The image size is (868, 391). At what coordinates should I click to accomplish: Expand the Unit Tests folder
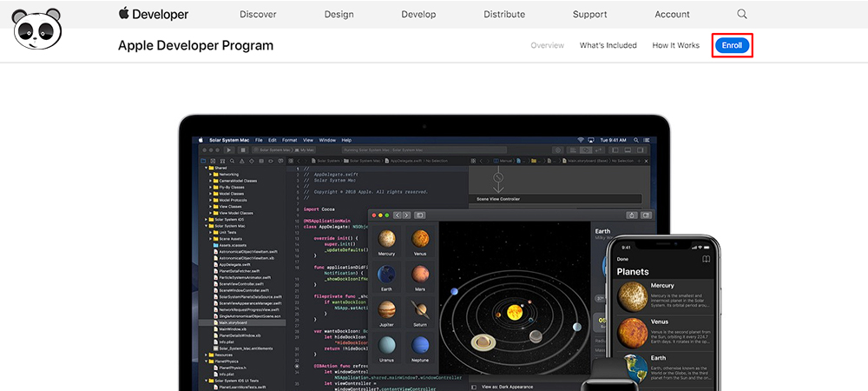coord(210,232)
